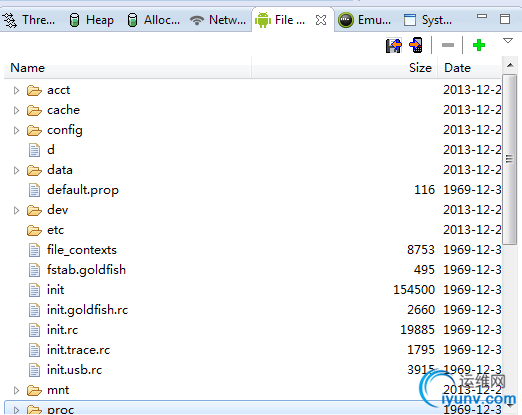Maximize the view panel
The width and height of the screenshot is (522, 415).
[505, 19]
